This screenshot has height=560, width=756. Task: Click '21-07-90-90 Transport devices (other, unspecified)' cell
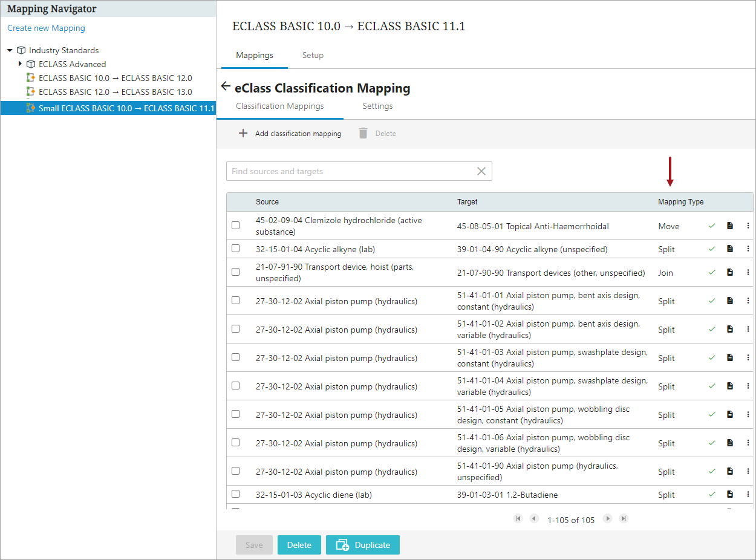pos(551,273)
